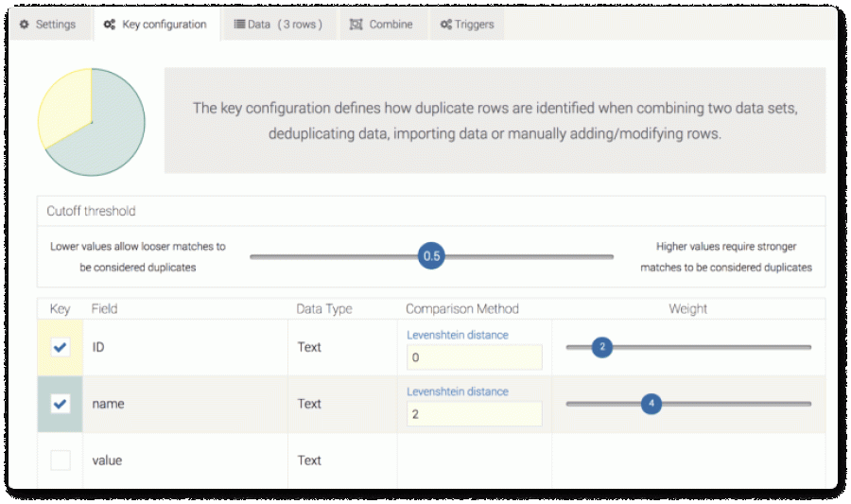Click the "ID" field name
Image resolution: width=851 pixels, height=504 pixels.
98,347
